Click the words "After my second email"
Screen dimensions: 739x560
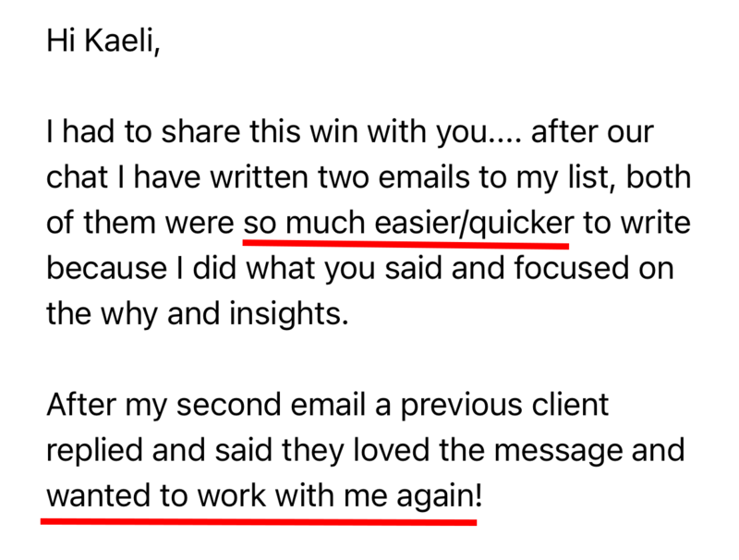pyautogui.click(x=206, y=405)
